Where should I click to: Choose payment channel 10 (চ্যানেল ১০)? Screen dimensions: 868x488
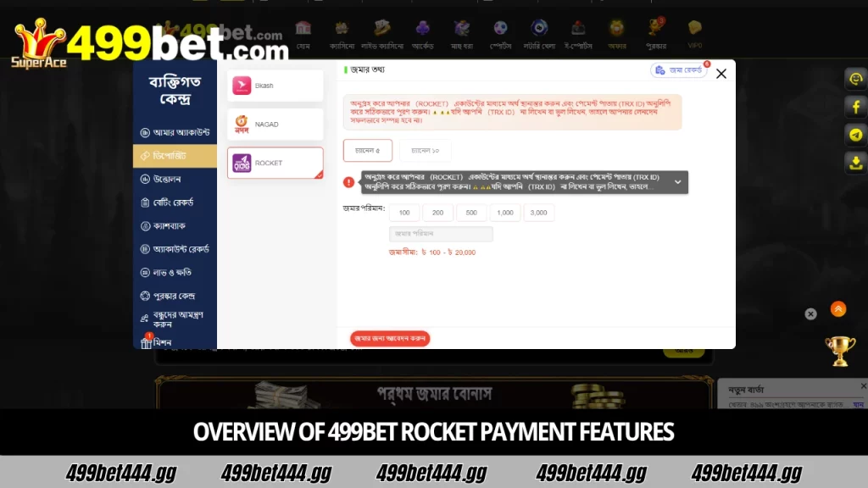[426, 151]
